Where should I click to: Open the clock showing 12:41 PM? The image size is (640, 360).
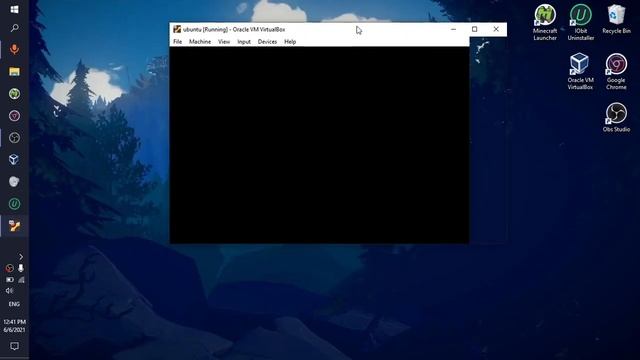pos(14,326)
